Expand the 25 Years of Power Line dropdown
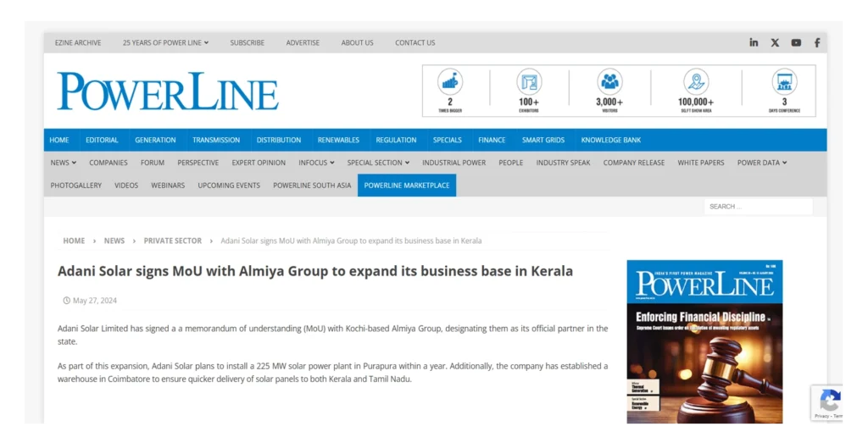 [x=165, y=42]
